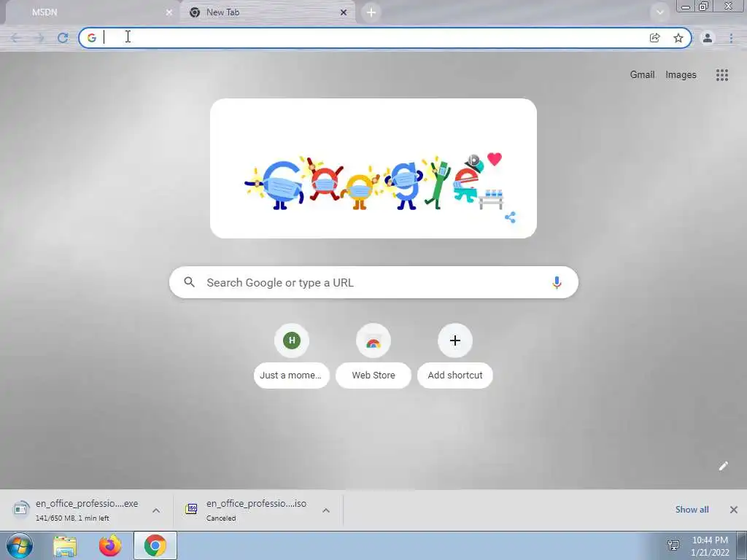Launch File Explorer from the taskbar
The width and height of the screenshot is (747, 560).
pyautogui.click(x=65, y=545)
